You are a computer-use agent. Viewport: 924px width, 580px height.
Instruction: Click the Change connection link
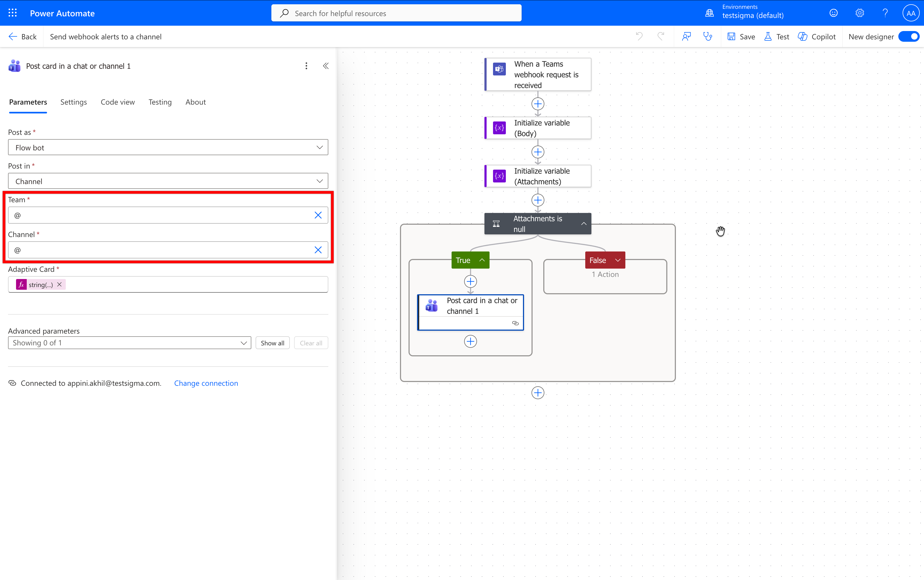point(206,383)
